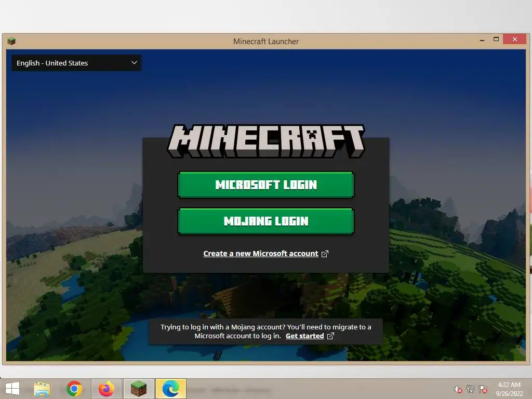Screen dimensions: 532x399
Task: Click the external link icon beside Get started
Action: coord(330,336)
